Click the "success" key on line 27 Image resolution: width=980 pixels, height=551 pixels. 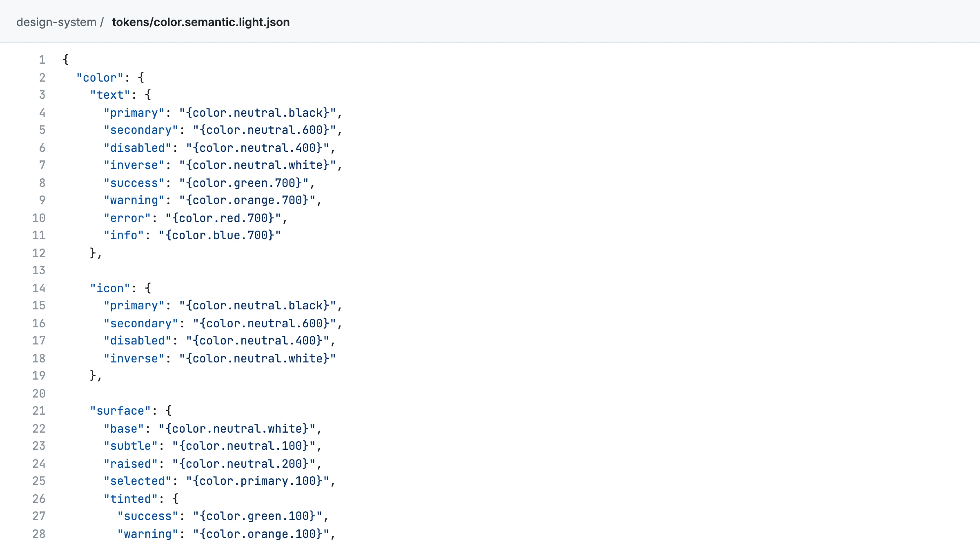click(x=148, y=516)
